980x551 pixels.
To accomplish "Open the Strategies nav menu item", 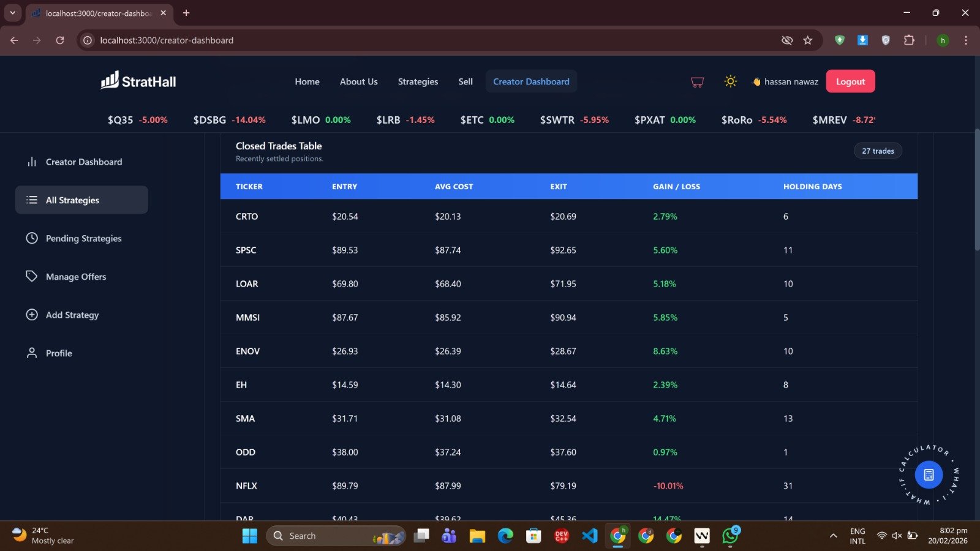I will coord(418,81).
